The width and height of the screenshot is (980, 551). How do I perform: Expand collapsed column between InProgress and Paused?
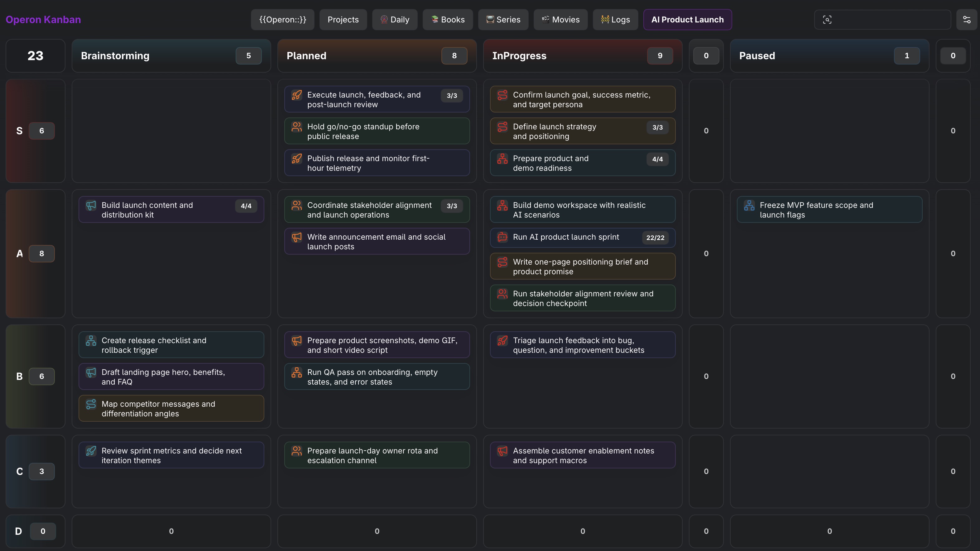(x=706, y=55)
